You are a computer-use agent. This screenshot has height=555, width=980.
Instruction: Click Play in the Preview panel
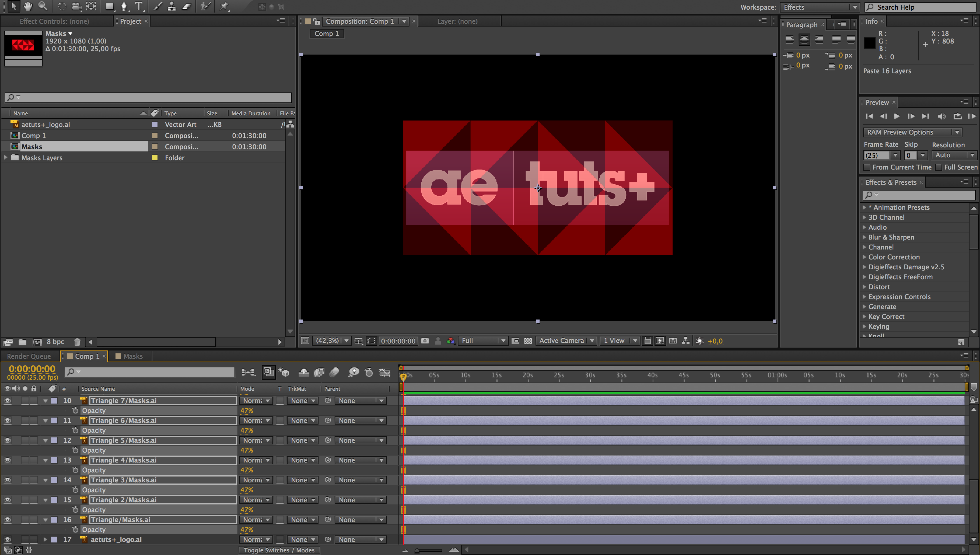pos(897,116)
